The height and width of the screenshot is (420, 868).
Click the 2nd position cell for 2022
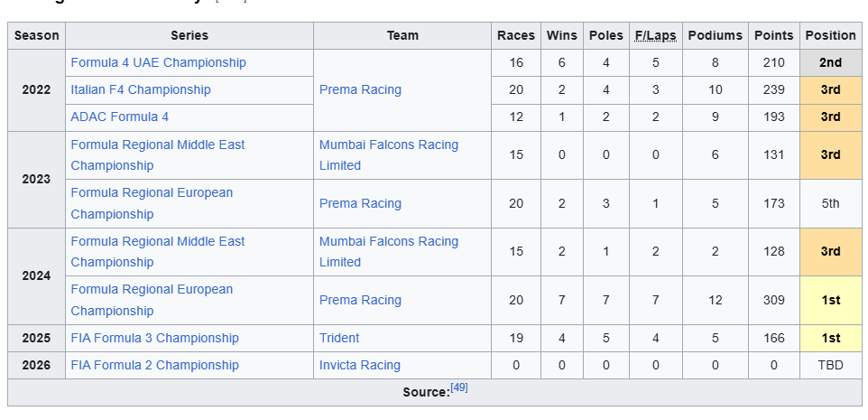830,62
